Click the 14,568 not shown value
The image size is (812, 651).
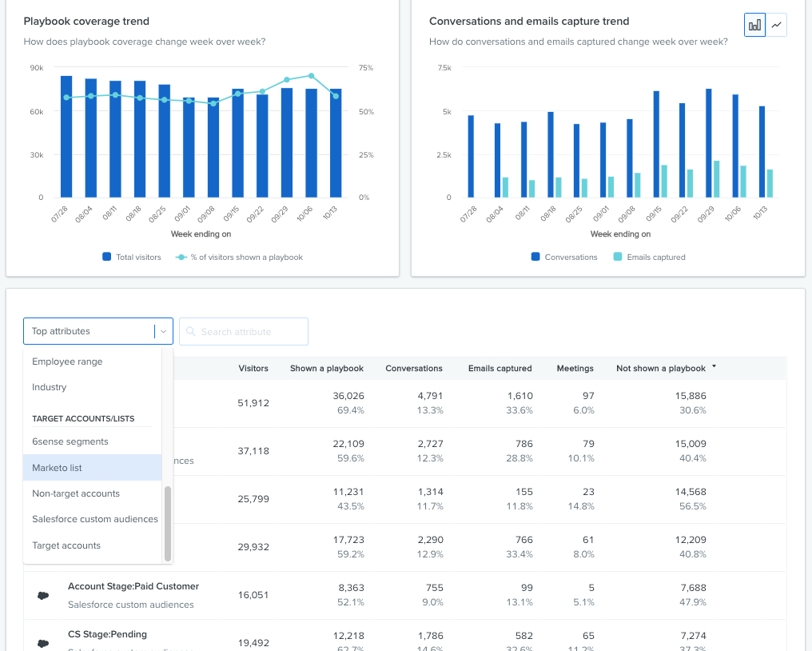tap(691, 492)
